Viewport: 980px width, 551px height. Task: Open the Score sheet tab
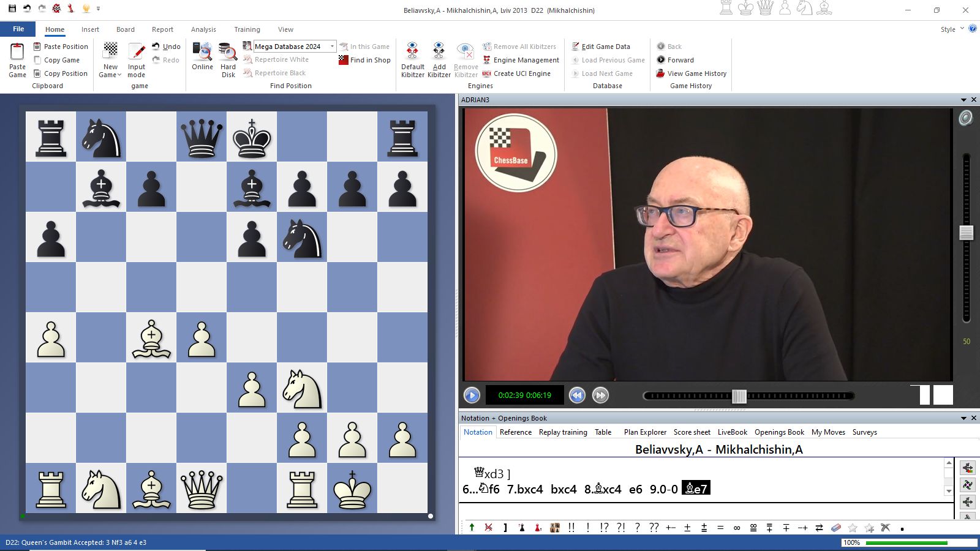(692, 432)
